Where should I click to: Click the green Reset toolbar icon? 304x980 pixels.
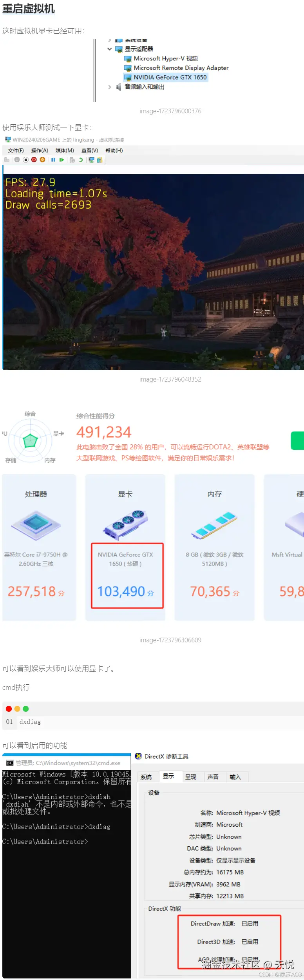point(62,160)
